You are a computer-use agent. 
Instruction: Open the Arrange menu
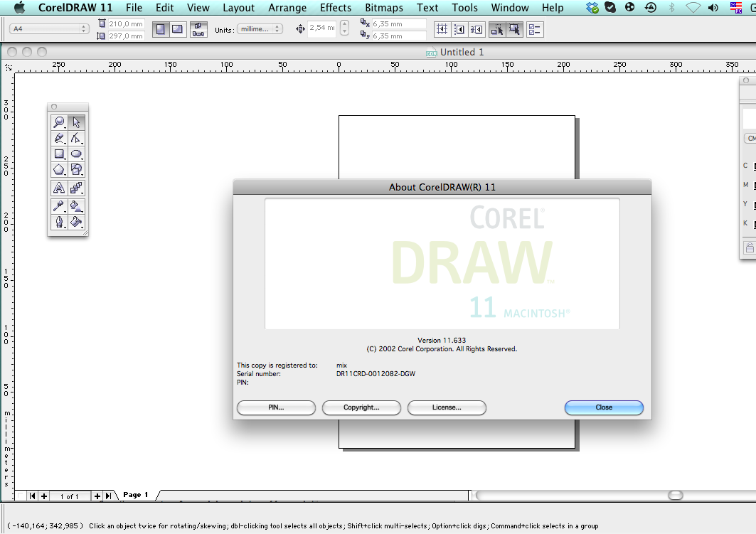(287, 8)
